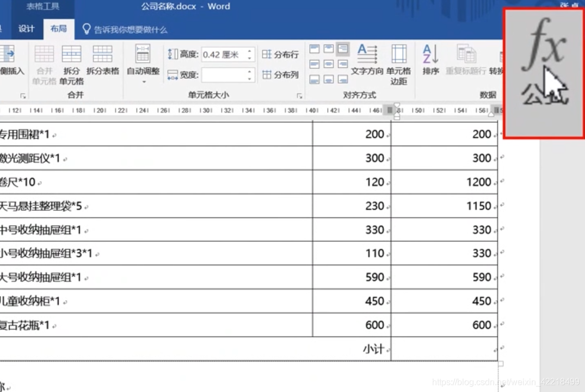The width and height of the screenshot is (585, 392).
Task: Click the unit price cell 230
Action: tap(352, 206)
